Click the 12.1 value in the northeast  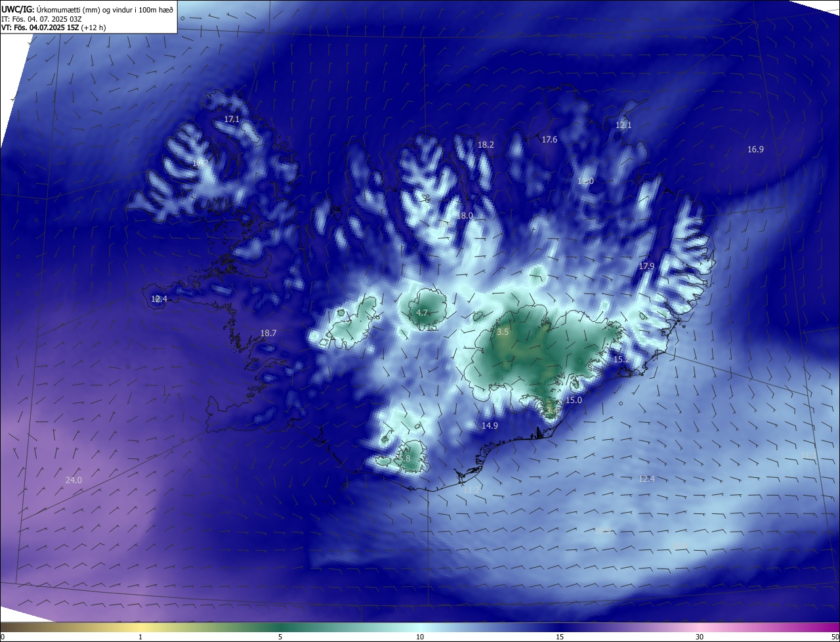pos(623,125)
